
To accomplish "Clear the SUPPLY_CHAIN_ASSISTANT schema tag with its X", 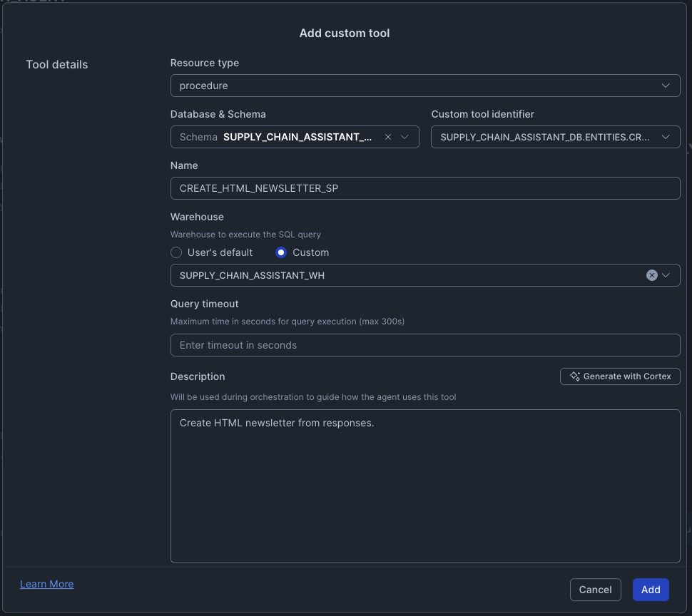I will 387,136.
